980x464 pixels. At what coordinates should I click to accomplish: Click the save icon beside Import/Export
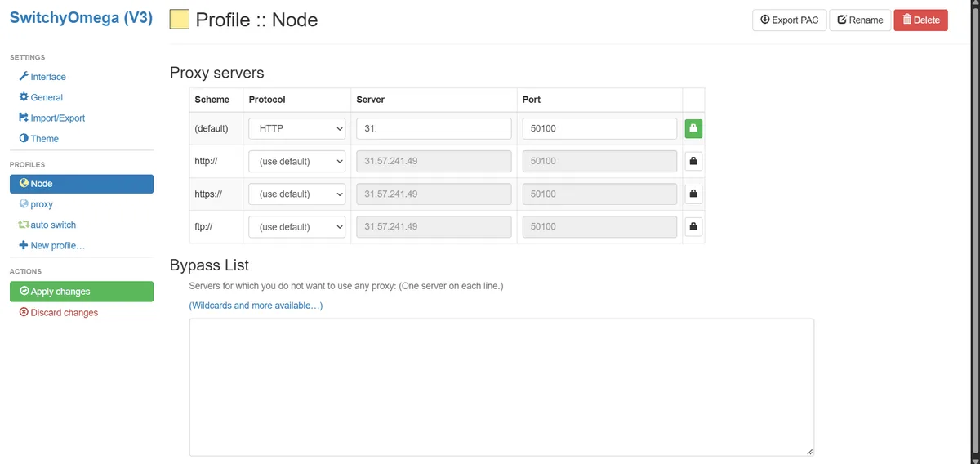click(x=24, y=118)
